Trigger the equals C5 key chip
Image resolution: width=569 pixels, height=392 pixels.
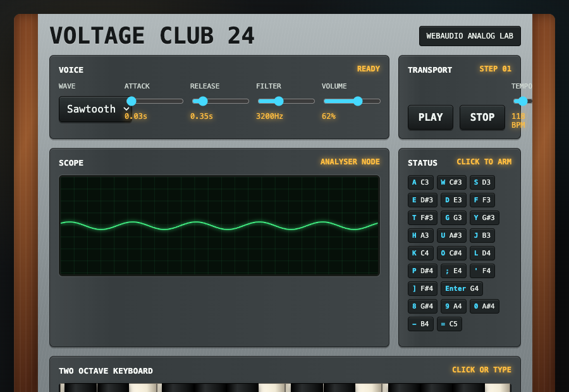(450, 324)
